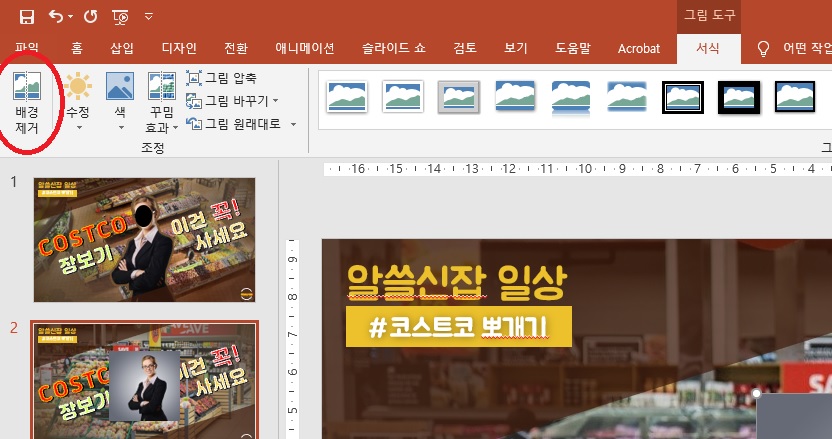
Task: Switch to the 홈 tab
Action: point(77,48)
